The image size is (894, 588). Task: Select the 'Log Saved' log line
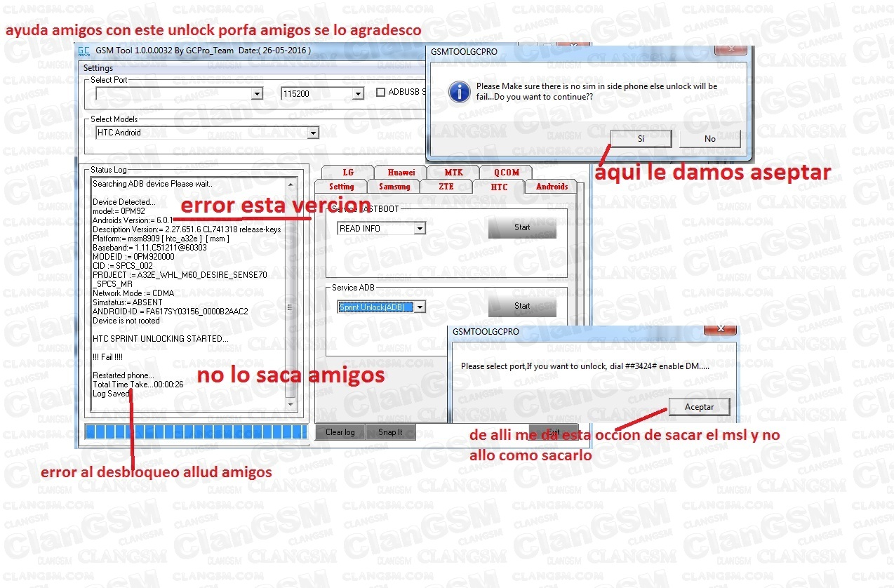[111, 394]
